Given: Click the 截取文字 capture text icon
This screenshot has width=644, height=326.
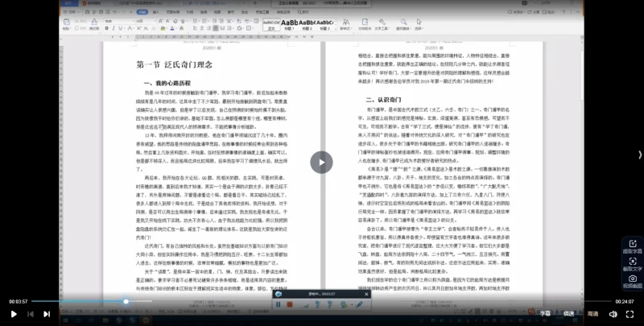Looking at the screenshot, I should [632, 262].
